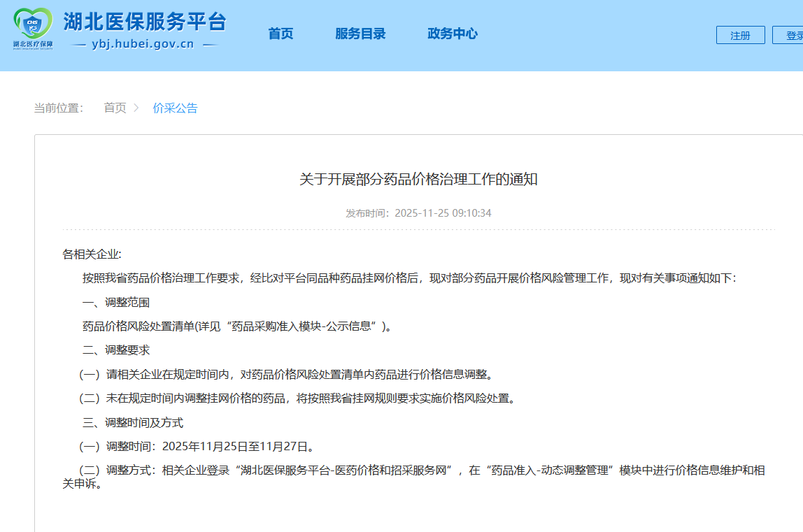Click the 首页 breadcrumb link
The height and width of the screenshot is (532, 803).
(115, 108)
